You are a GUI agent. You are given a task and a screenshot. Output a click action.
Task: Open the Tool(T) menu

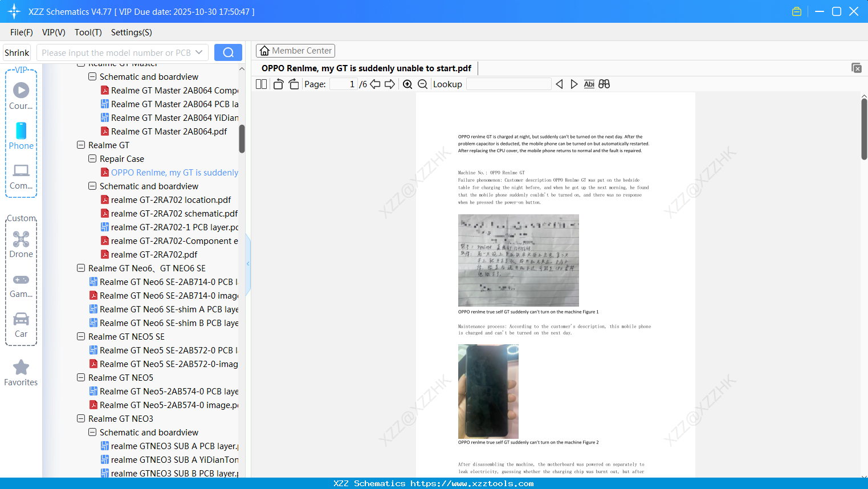coord(88,32)
